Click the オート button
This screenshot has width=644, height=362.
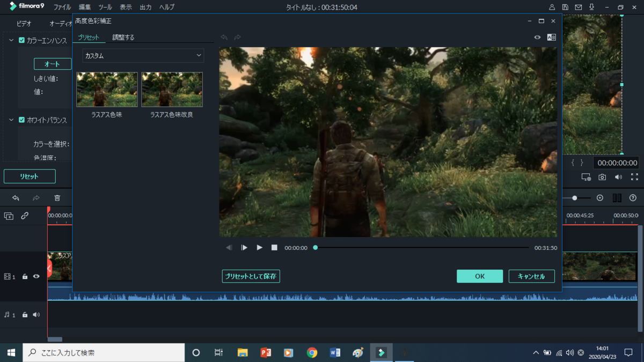pyautogui.click(x=53, y=64)
